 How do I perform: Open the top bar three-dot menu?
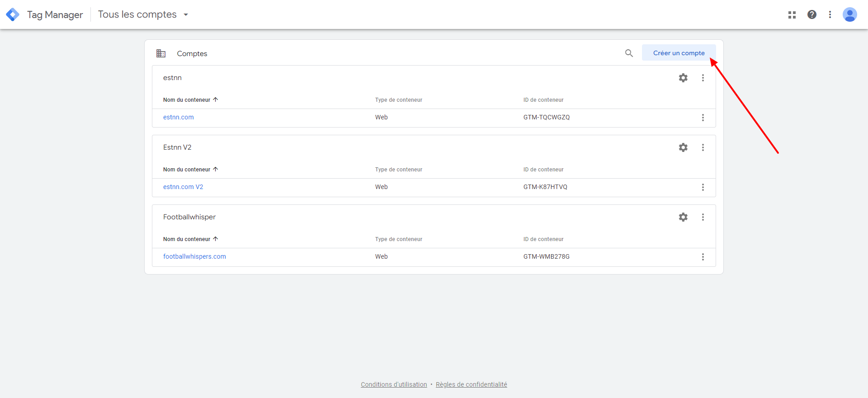tap(830, 14)
